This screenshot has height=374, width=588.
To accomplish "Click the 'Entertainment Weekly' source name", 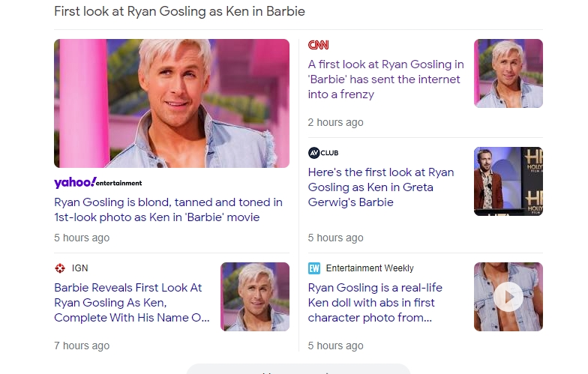I will click(370, 268).
